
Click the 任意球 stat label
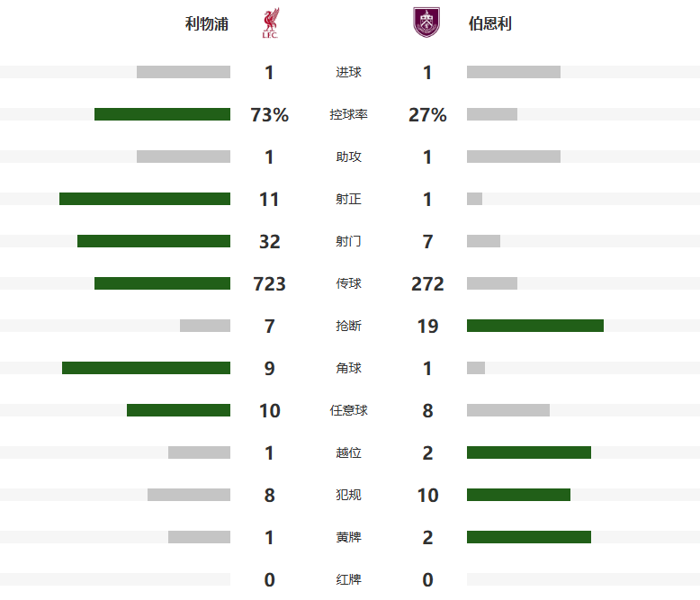point(348,411)
